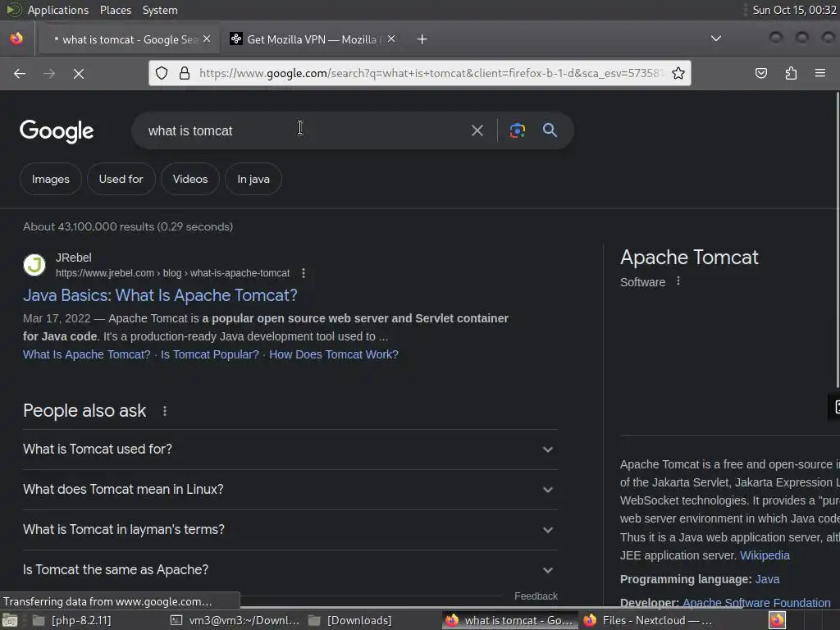Open People also ask three-dot menu
The width and height of the screenshot is (840, 630).
click(165, 412)
